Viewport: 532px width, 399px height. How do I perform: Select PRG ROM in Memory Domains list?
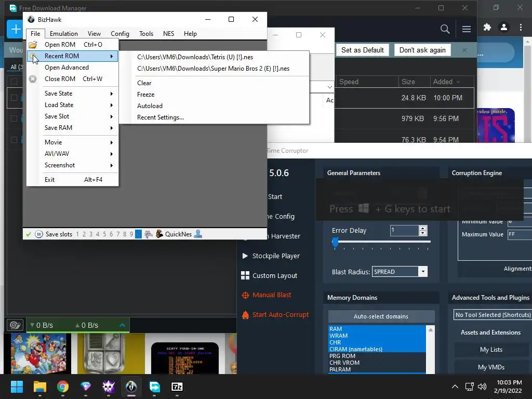[x=377, y=356]
